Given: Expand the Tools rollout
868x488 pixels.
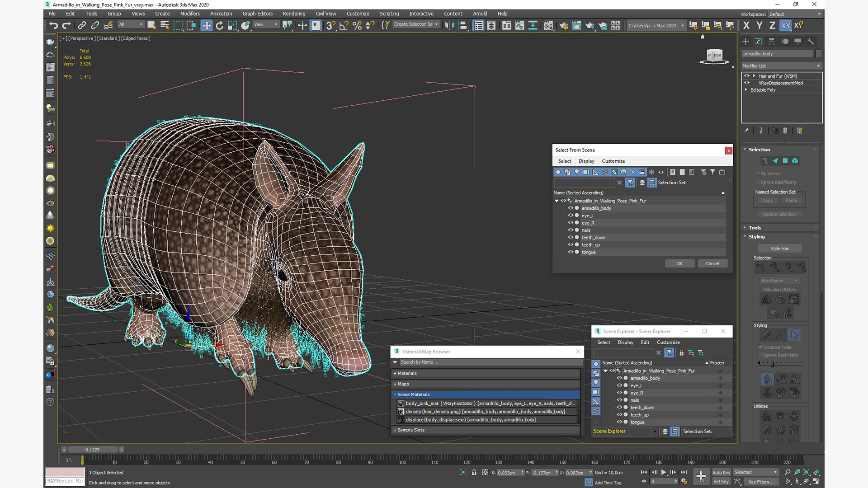Looking at the screenshot, I should click(x=755, y=228).
